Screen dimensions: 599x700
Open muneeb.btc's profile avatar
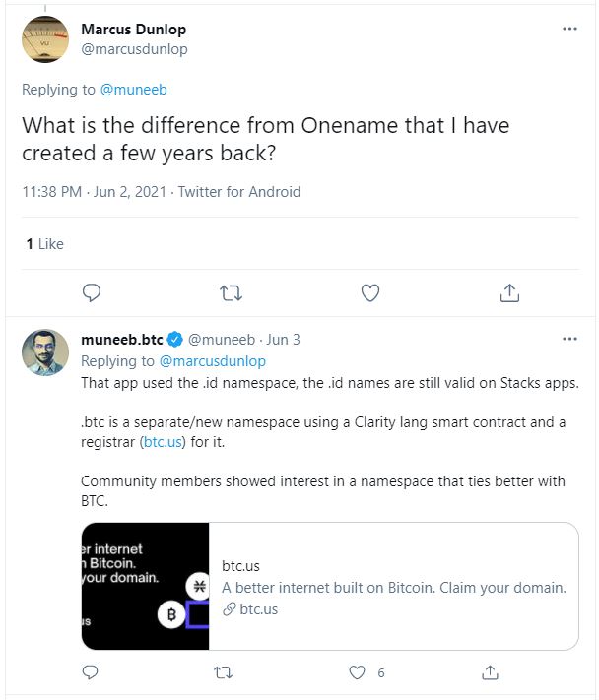(x=45, y=354)
